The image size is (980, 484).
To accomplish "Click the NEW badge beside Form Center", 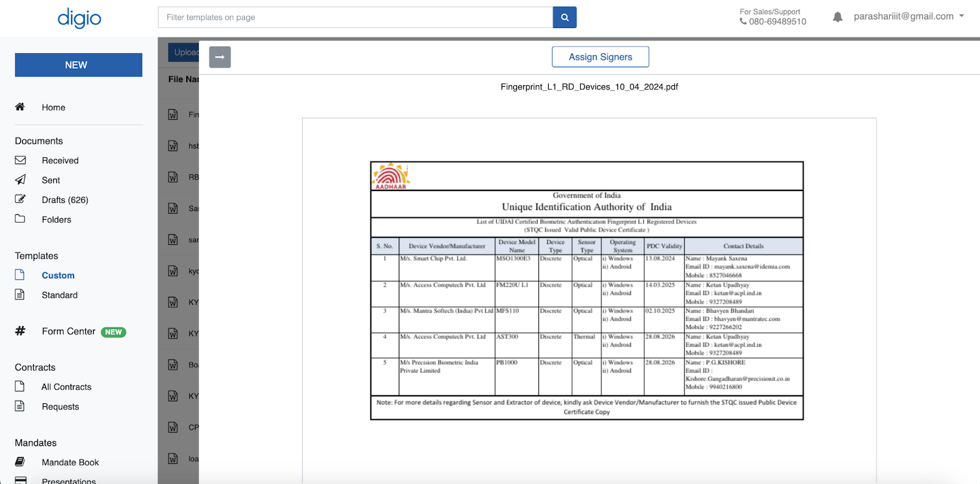I will tap(113, 332).
